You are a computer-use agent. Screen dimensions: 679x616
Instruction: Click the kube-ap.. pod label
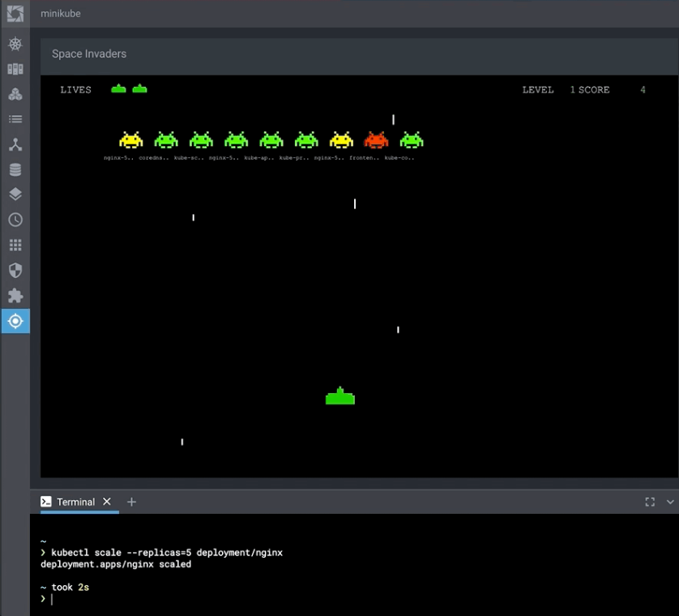click(x=259, y=158)
